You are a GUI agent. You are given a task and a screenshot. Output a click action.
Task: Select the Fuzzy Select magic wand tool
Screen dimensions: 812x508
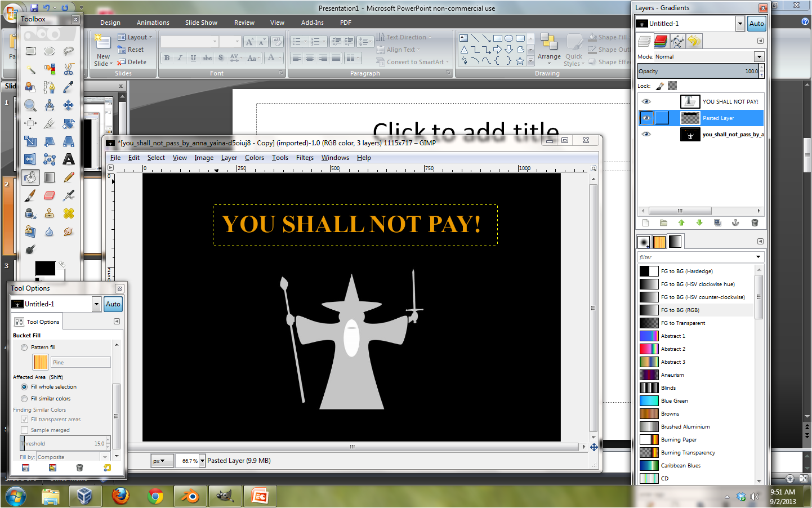30,69
